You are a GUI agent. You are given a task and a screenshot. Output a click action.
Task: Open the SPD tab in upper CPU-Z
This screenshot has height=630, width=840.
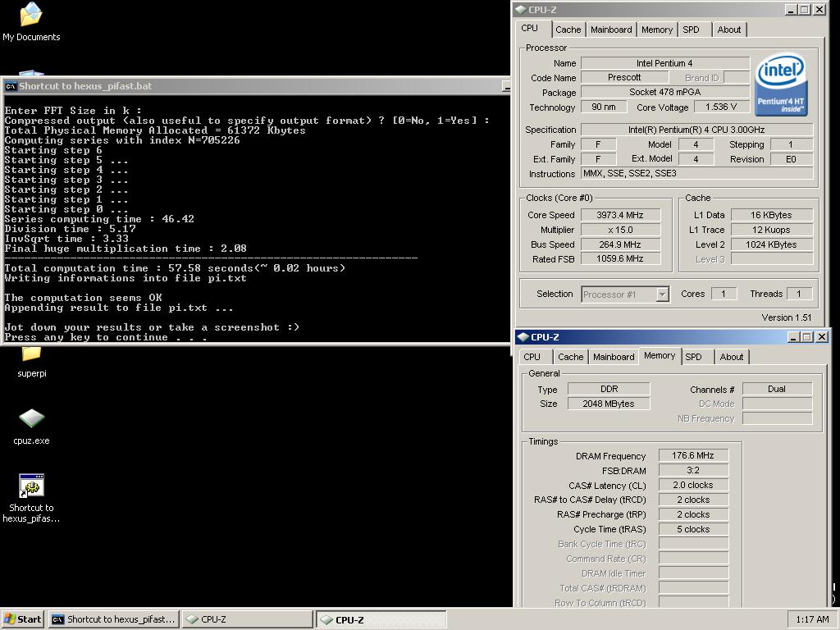tap(691, 30)
